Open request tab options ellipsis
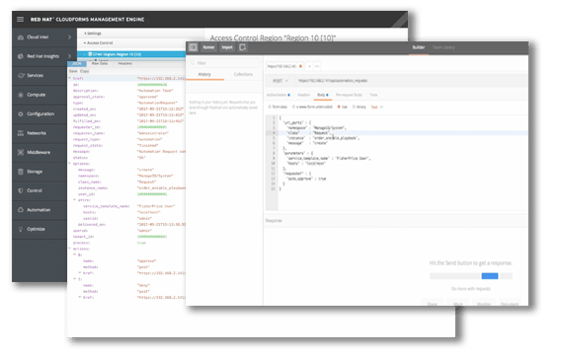563x361 pixels. tap(317, 66)
